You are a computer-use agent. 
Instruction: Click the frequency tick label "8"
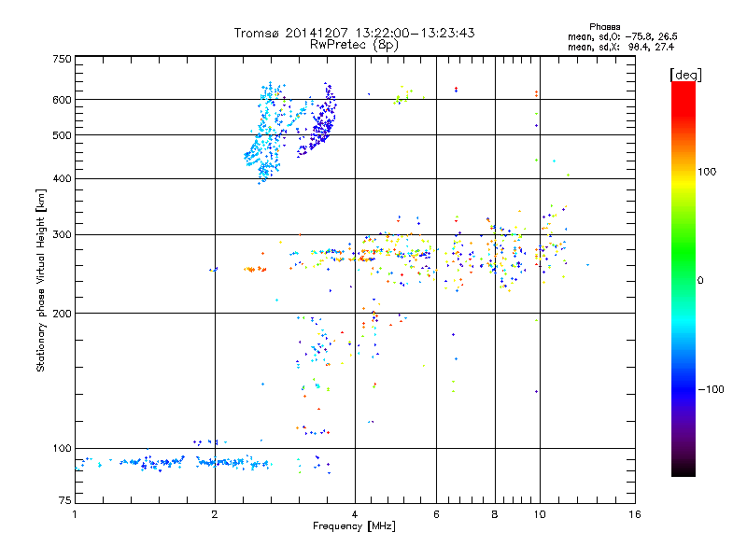(x=495, y=514)
